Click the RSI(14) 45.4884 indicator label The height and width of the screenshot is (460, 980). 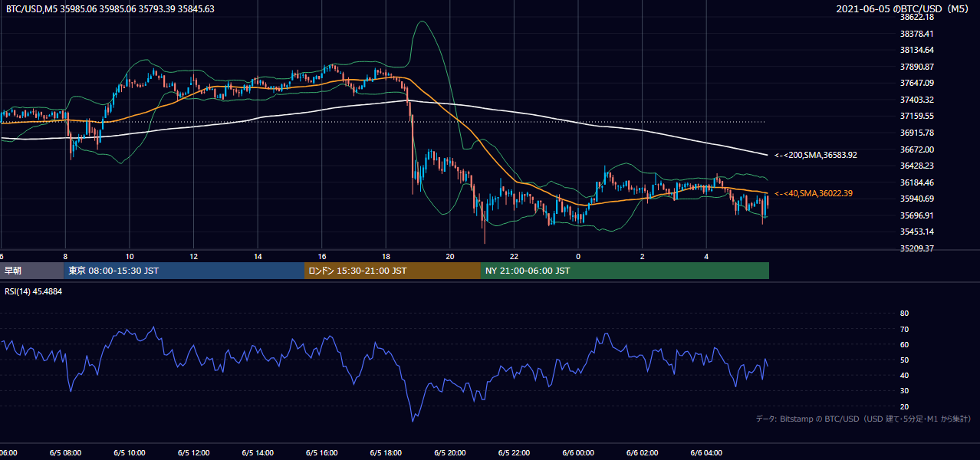click(34, 292)
